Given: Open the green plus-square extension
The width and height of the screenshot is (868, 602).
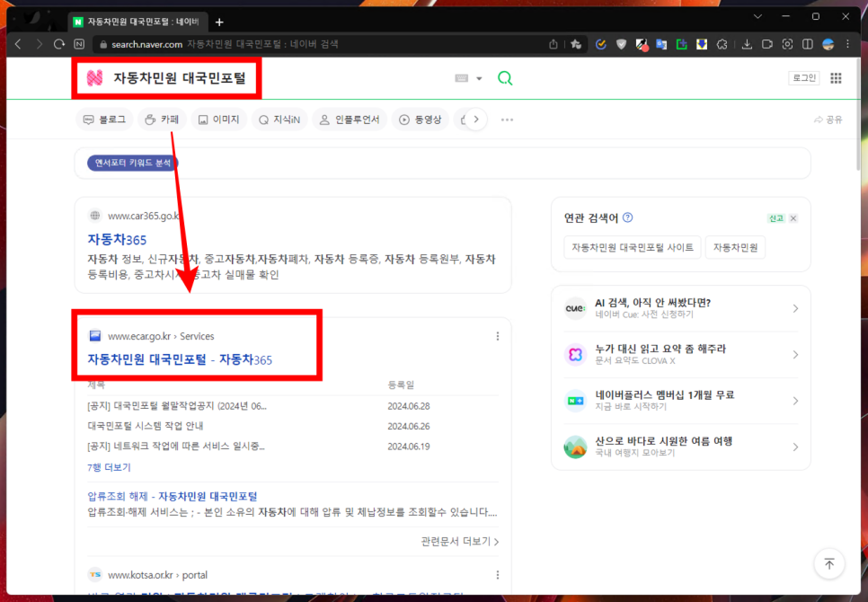Looking at the screenshot, I should [681, 44].
